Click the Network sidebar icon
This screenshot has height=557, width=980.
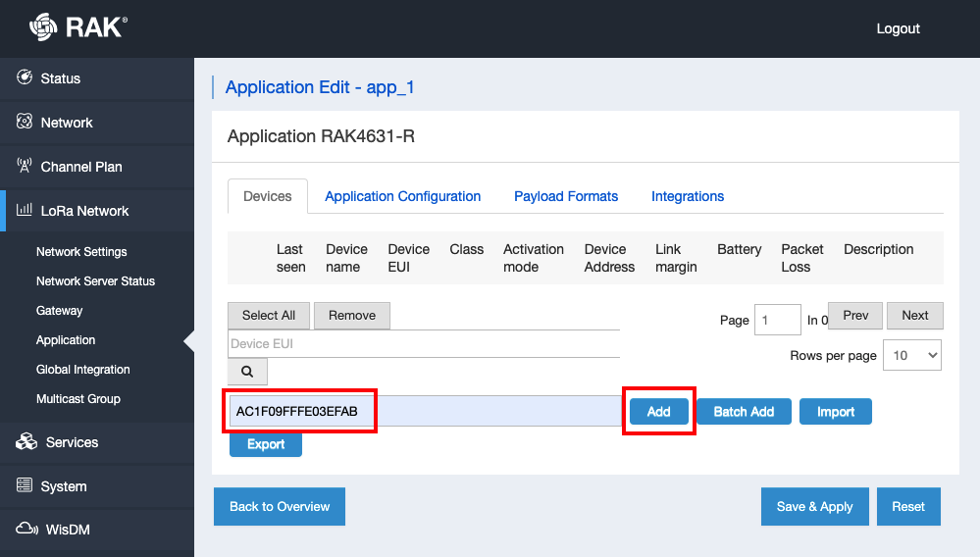[25, 122]
